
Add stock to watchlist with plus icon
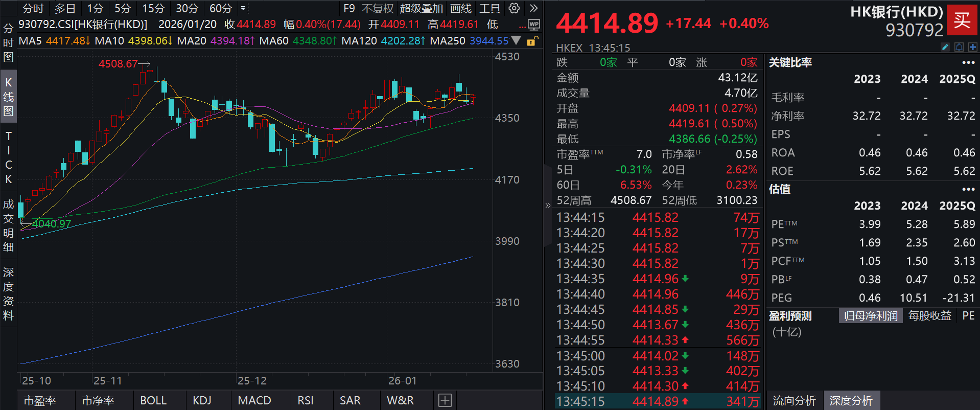972,47
